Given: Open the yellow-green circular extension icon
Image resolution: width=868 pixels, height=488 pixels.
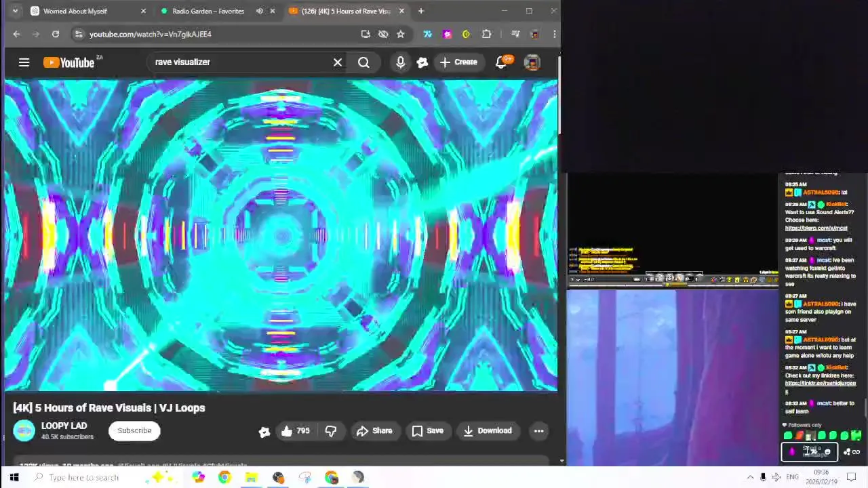Looking at the screenshot, I should (466, 34).
